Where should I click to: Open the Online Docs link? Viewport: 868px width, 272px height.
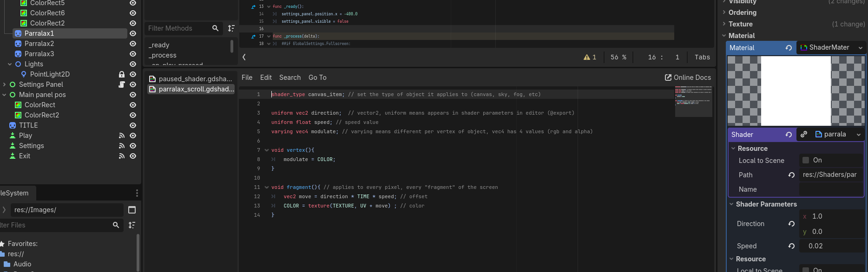[x=688, y=78]
